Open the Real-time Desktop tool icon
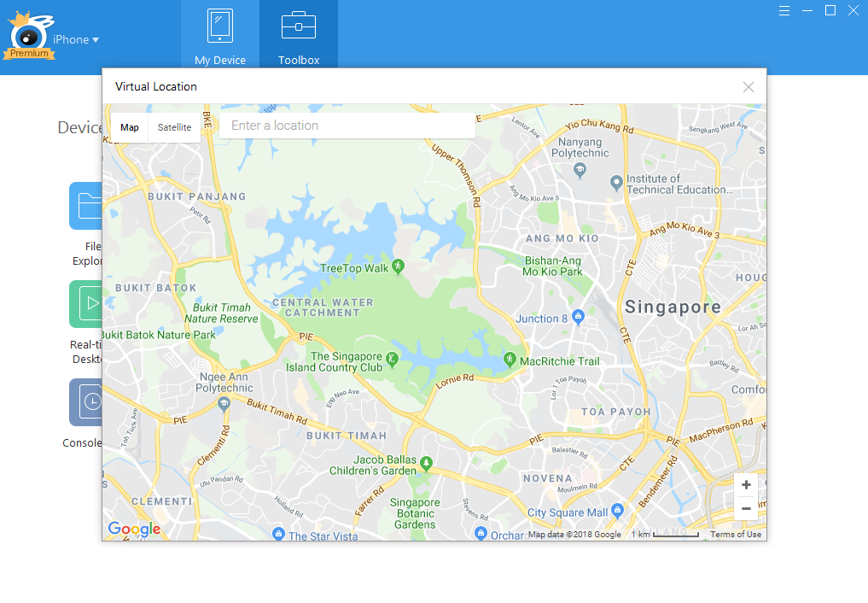Viewport: 868px width, 603px height. point(90,303)
